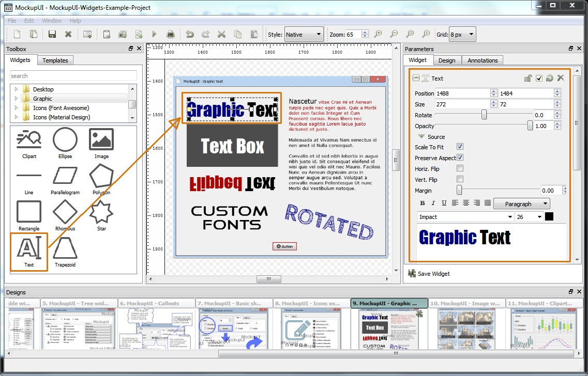Collapse the Text widget panel
Viewport: 588px width, 376px height.
[x=415, y=78]
